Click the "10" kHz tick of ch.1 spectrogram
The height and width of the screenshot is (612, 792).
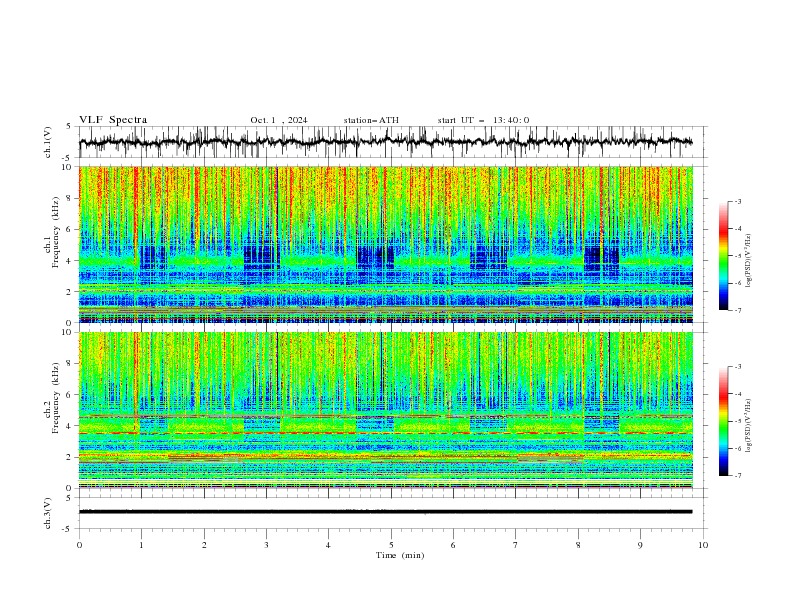point(68,167)
